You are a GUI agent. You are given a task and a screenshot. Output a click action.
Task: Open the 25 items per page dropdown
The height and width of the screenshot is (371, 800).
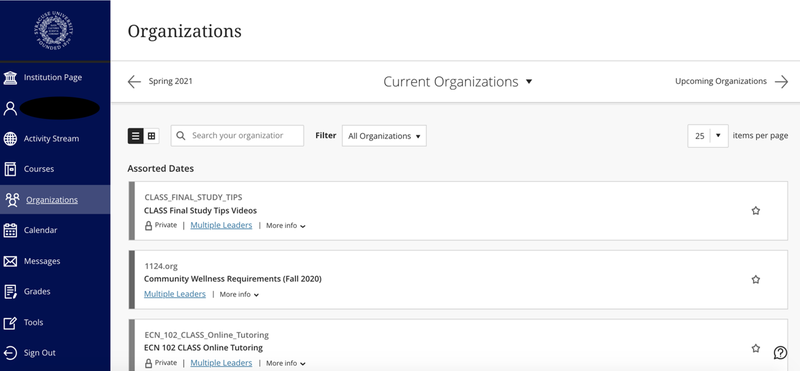708,136
